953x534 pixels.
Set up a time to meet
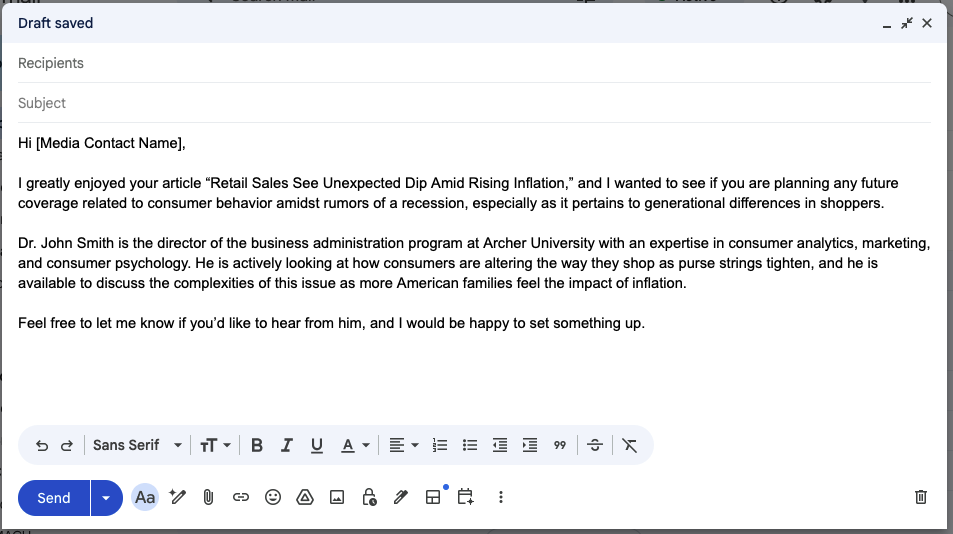(x=466, y=497)
